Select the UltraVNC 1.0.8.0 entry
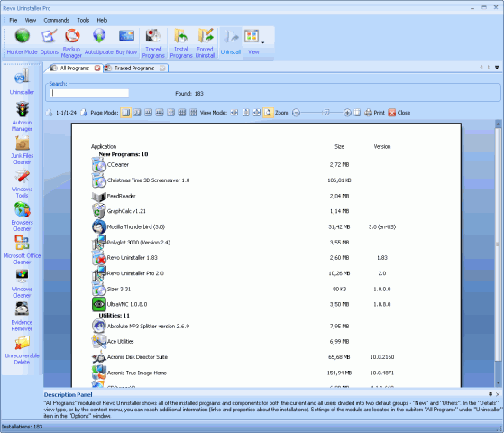 pos(127,304)
